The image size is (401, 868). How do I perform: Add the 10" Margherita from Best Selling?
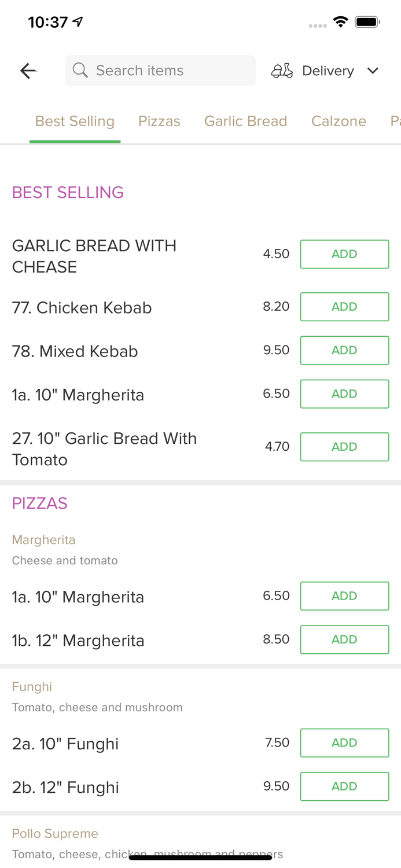coord(344,393)
